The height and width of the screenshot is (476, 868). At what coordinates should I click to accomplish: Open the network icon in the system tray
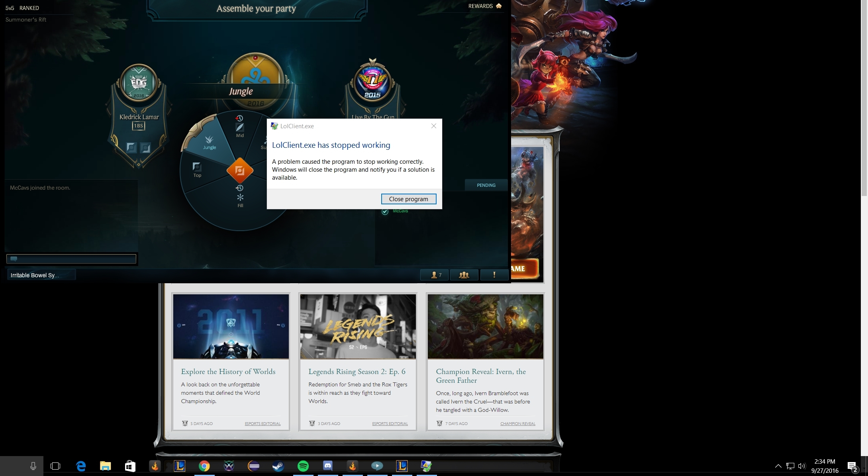pos(790,466)
